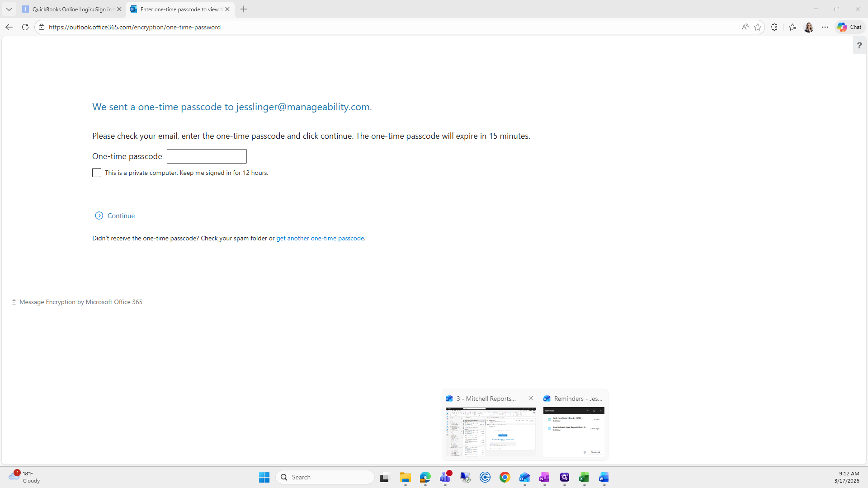Check the private computer checkbox

[x=97, y=173]
